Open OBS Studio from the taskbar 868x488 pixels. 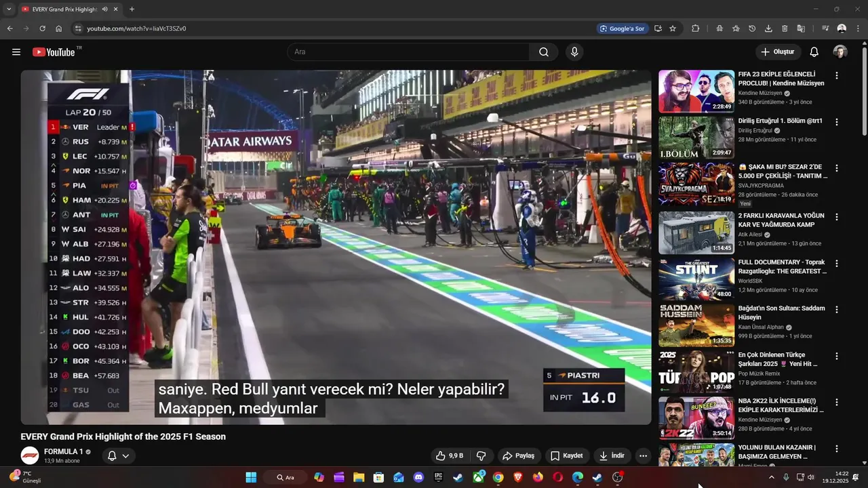tap(617, 477)
